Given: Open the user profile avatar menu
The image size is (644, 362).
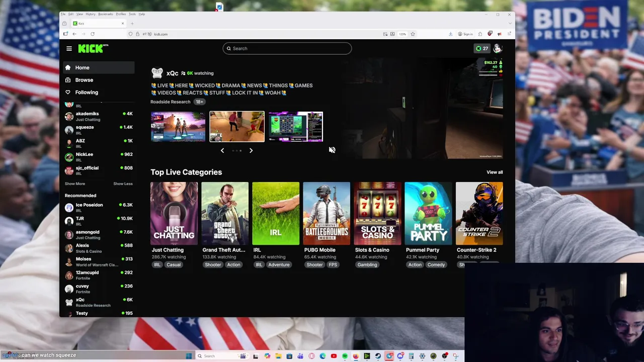Looking at the screenshot, I should click(x=498, y=48).
